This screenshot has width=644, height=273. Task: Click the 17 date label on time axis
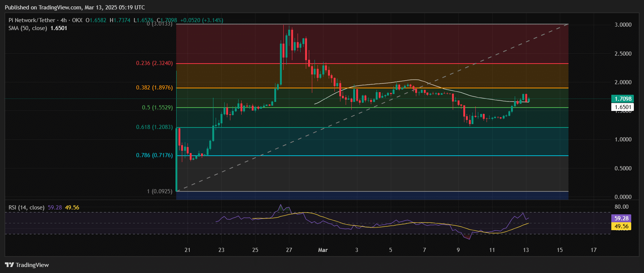(594, 250)
